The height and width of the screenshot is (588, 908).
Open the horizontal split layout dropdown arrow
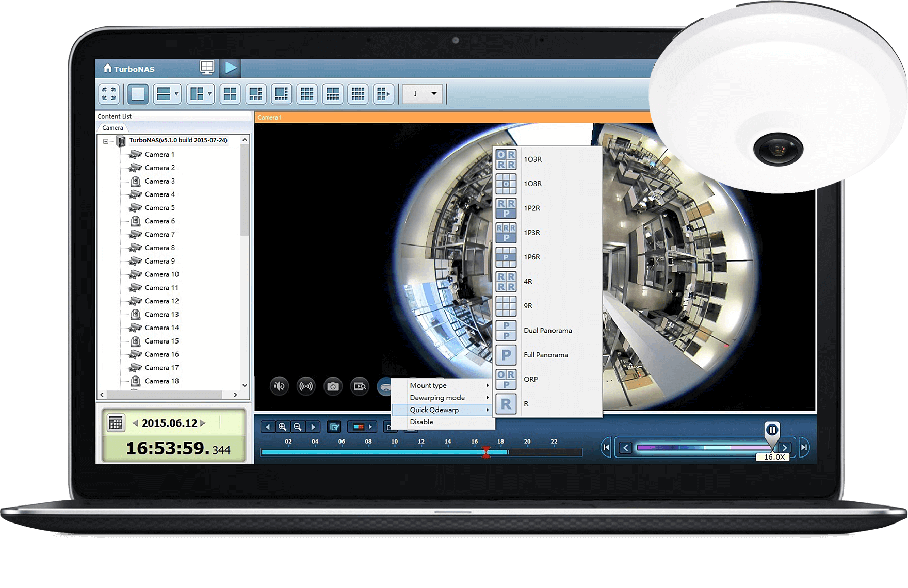(176, 94)
